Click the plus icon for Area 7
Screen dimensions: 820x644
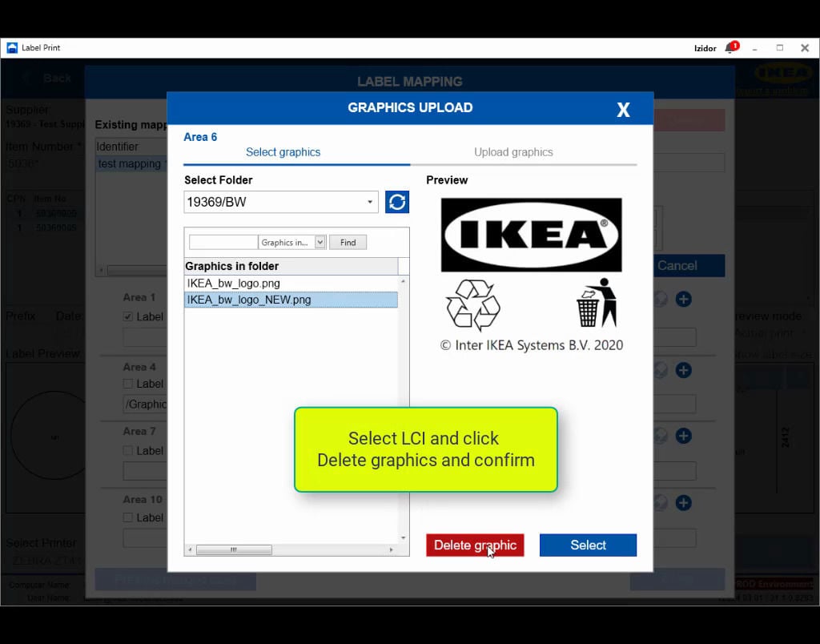pyautogui.click(x=683, y=435)
